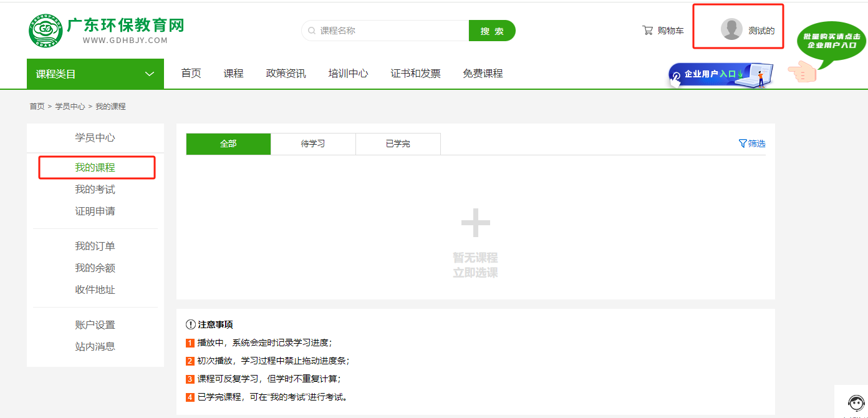Switch to the 已学完 tab

click(398, 144)
